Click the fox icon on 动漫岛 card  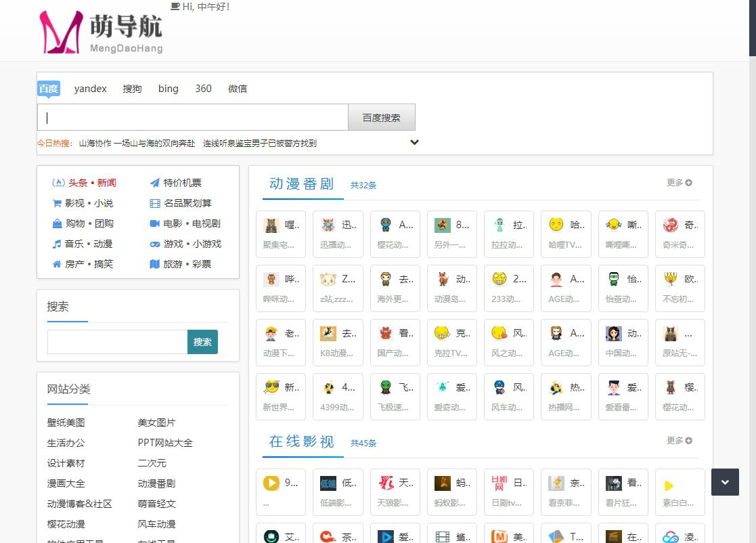pyautogui.click(x=442, y=279)
